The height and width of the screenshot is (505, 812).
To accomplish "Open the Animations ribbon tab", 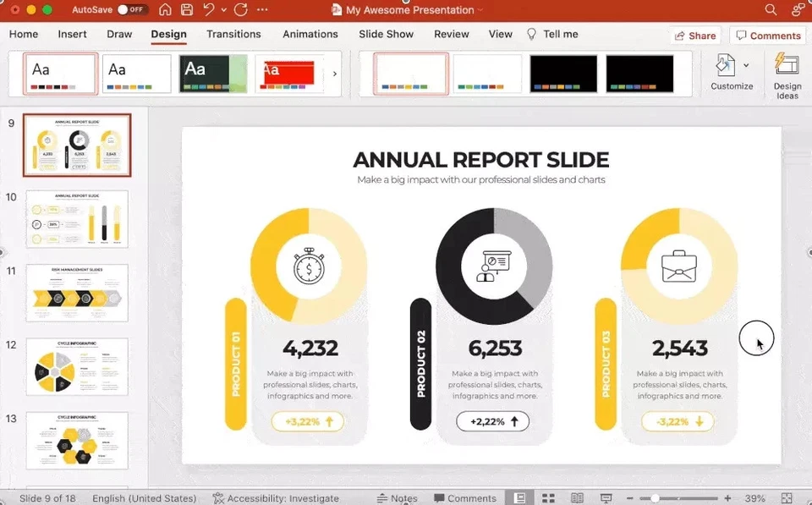I will (310, 34).
